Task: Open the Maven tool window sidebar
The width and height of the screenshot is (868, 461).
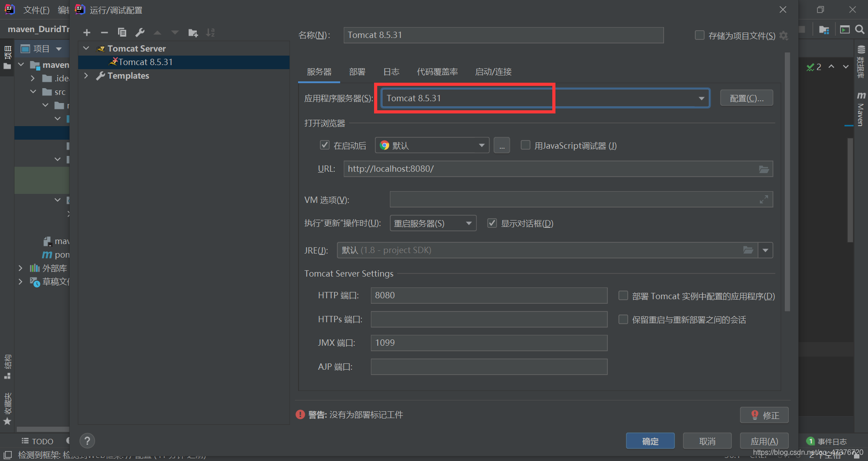Action: coord(861,109)
